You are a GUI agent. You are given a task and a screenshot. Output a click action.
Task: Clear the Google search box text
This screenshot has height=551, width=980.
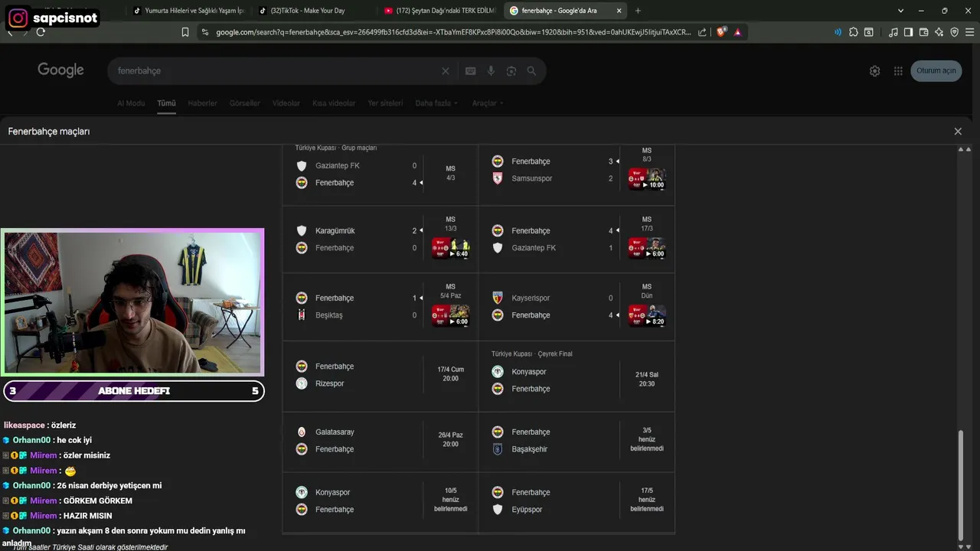pos(445,70)
